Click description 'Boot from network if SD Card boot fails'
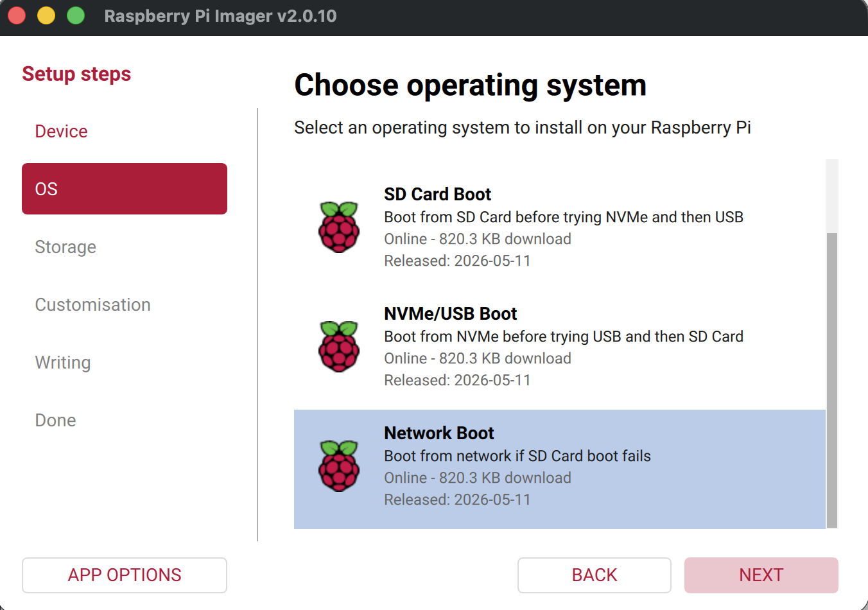This screenshot has width=868, height=610. click(x=517, y=456)
